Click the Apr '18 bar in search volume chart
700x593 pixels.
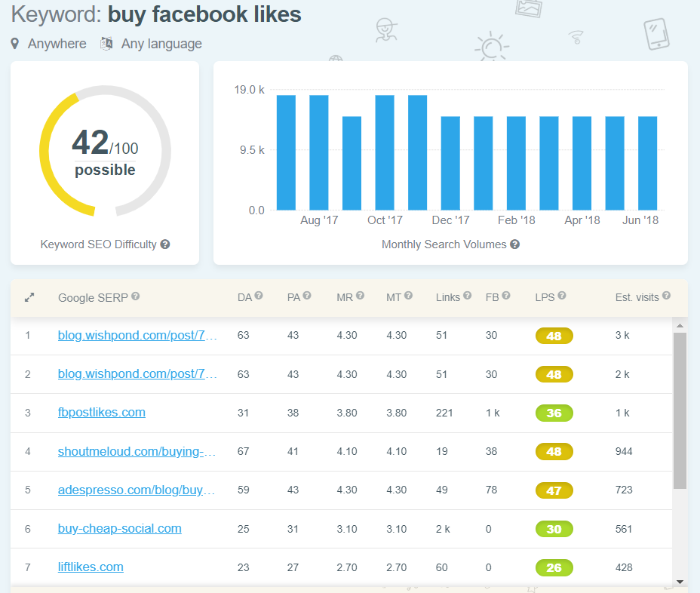pos(582,163)
